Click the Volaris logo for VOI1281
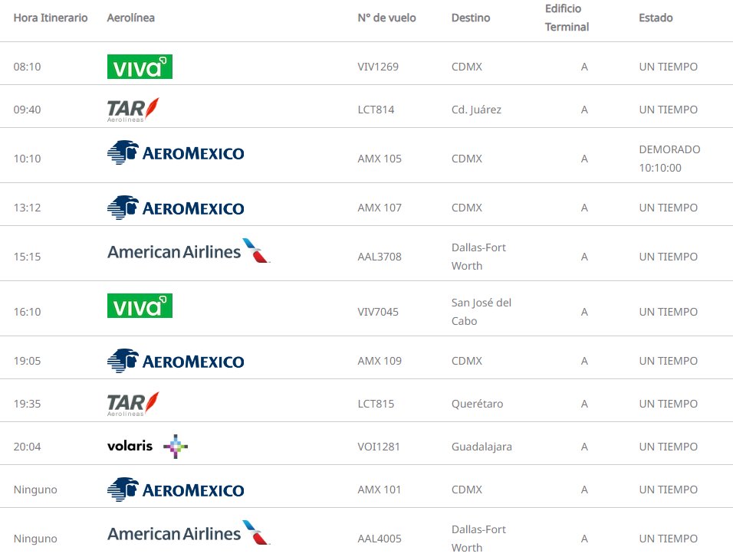733x560 pixels. coord(148,447)
